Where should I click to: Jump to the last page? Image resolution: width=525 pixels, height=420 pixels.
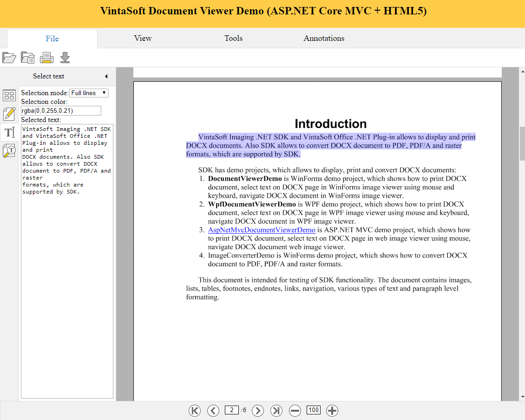pyautogui.click(x=276, y=410)
